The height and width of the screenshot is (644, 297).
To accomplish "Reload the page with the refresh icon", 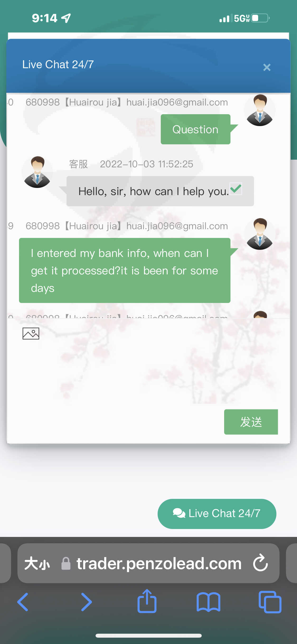I will click(x=261, y=563).
